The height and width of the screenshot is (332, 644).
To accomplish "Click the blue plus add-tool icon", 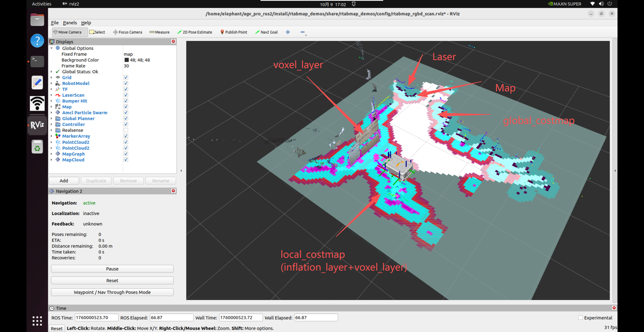I will [x=288, y=32].
